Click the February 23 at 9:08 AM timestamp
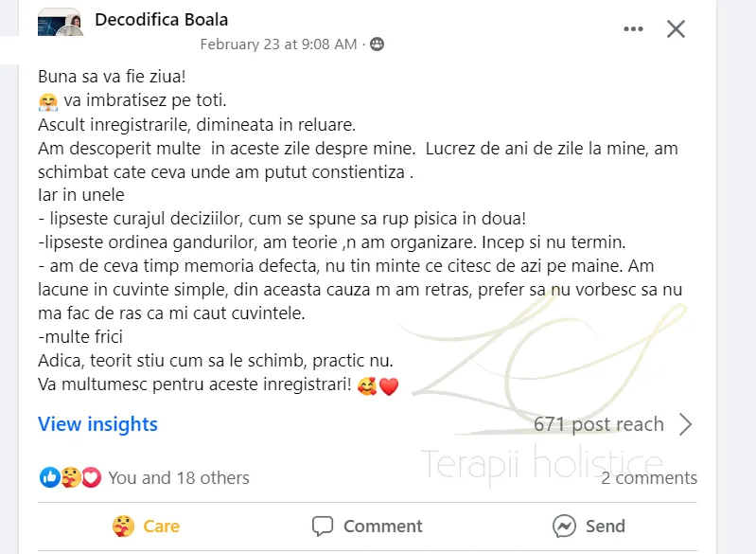This screenshot has height=554, width=756. (x=278, y=45)
